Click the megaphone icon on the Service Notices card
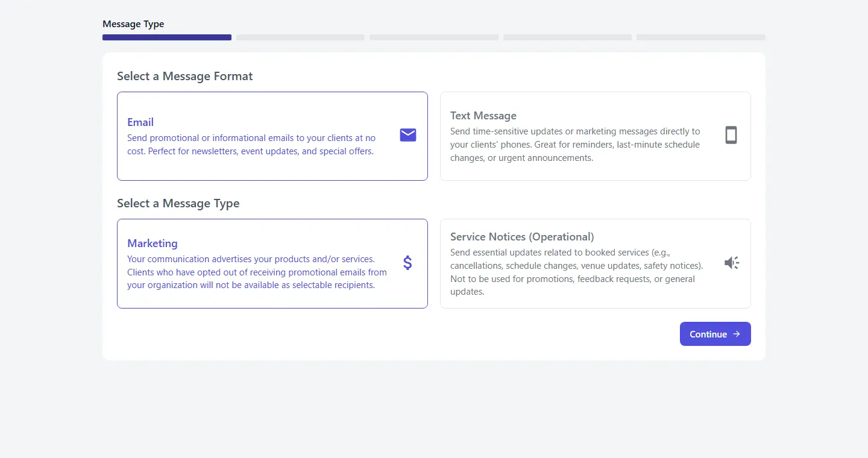The image size is (868, 458). [731, 263]
